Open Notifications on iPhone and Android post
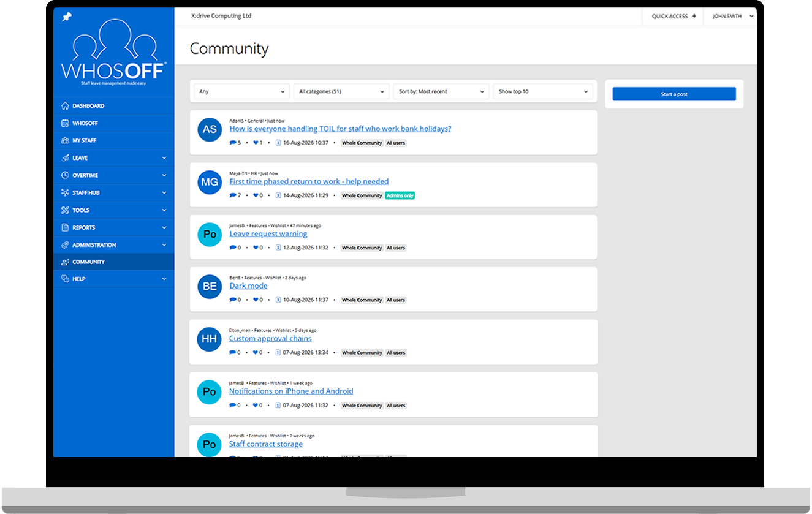The width and height of the screenshot is (812, 514). pyautogui.click(x=291, y=391)
